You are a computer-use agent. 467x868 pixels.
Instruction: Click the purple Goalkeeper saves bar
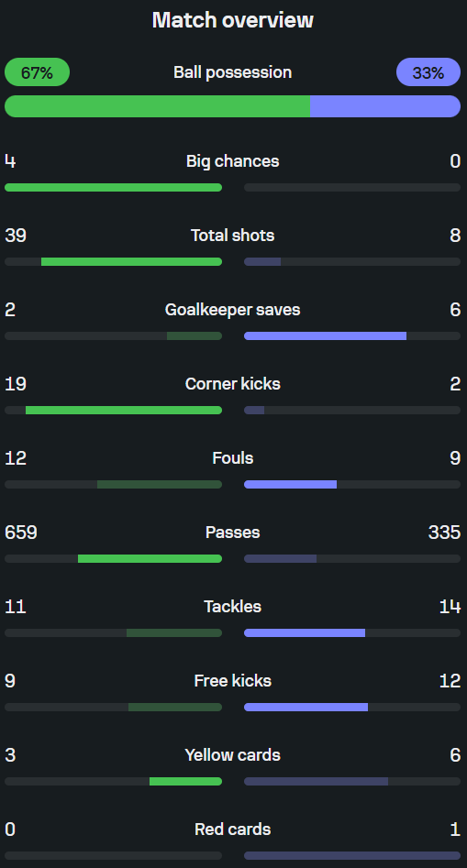[325, 336]
